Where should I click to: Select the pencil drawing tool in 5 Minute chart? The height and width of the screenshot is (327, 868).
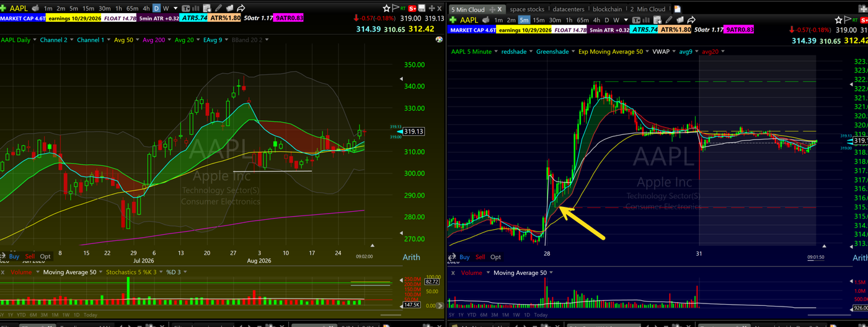tap(669, 20)
